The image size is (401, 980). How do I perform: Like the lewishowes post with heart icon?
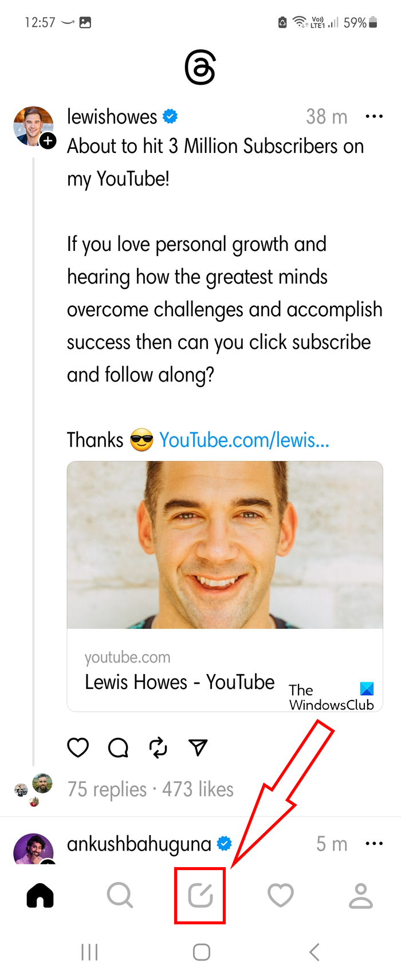point(78,747)
